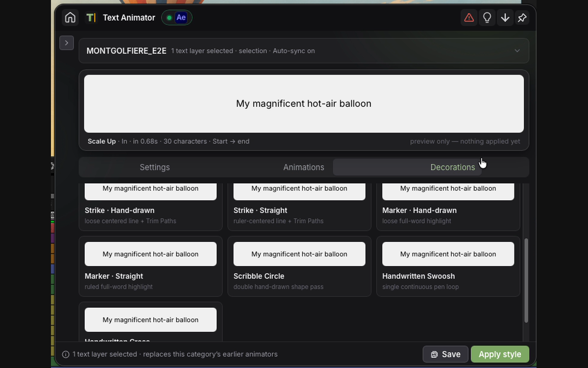Select the Handwritten Cross preview card
The height and width of the screenshot is (368, 588).
coord(150,322)
